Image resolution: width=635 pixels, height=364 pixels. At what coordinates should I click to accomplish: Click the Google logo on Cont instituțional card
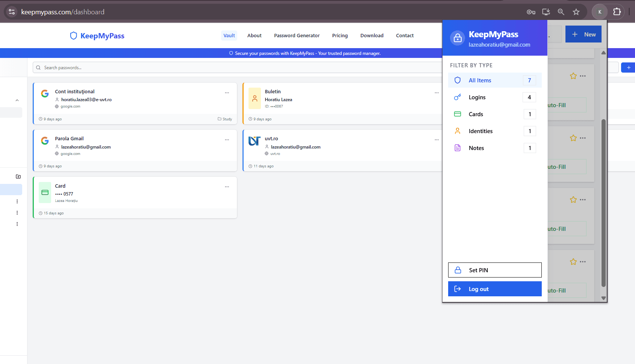coord(45,94)
